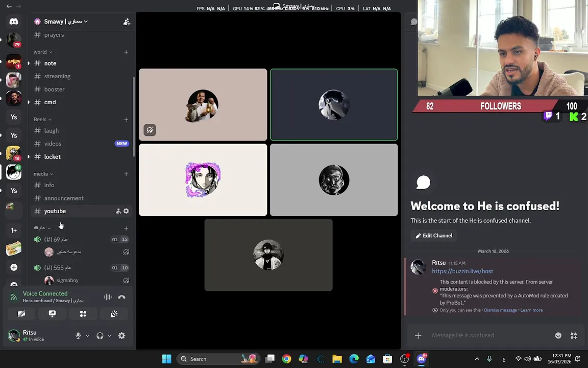Open the buzzin.live/host link

tap(462, 271)
